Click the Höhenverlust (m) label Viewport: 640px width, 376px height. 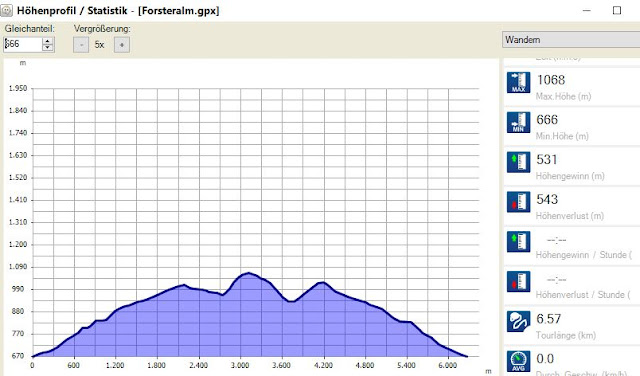click(569, 216)
